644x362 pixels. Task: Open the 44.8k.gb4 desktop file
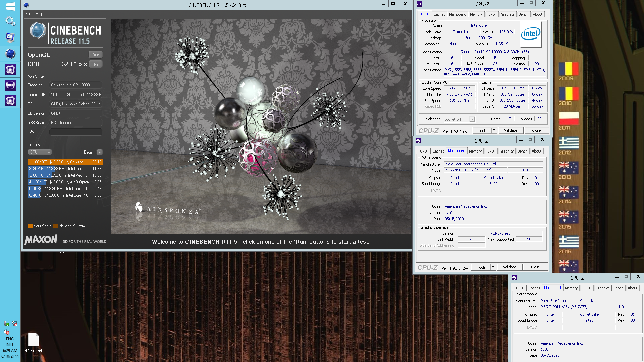tap(33, 343)
